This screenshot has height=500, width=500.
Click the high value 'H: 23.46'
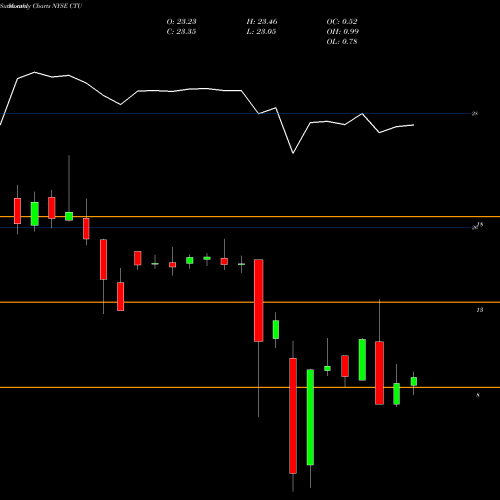coord(262,22)
